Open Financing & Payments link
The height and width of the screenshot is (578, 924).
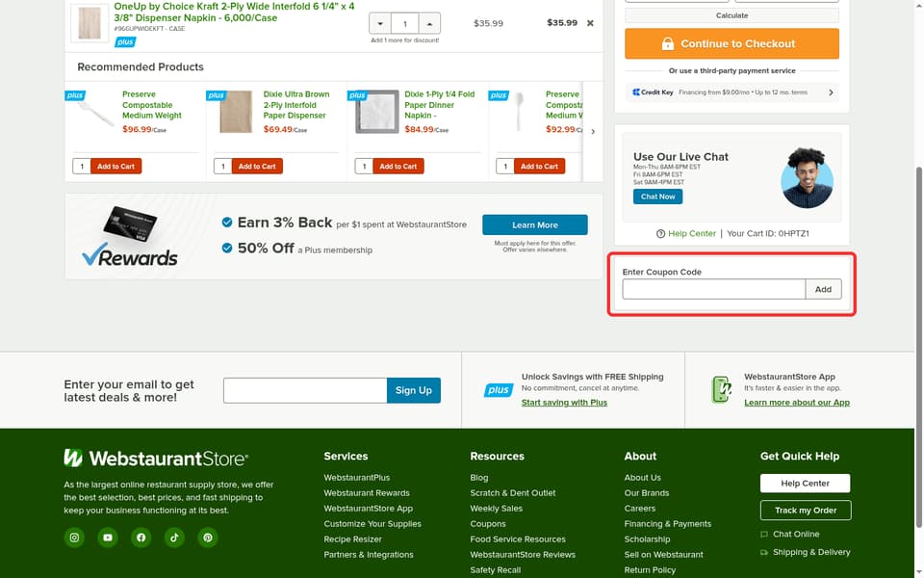point(668,524)
